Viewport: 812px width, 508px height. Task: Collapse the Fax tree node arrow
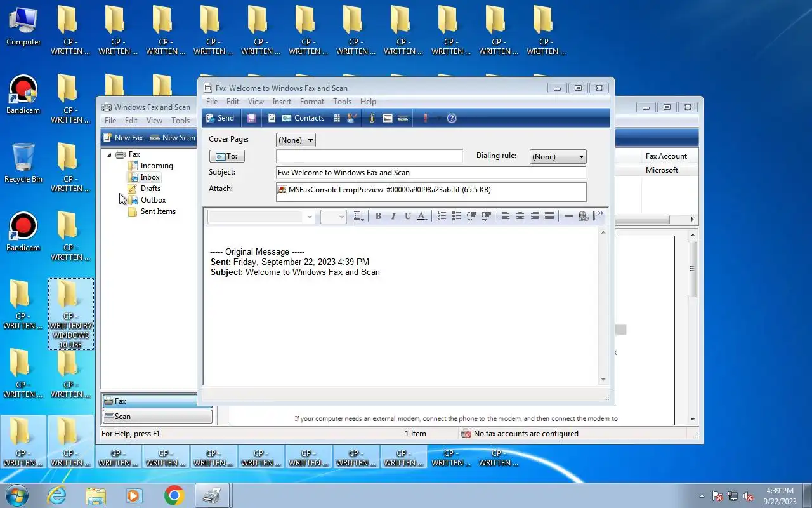(x=109, y=154)
